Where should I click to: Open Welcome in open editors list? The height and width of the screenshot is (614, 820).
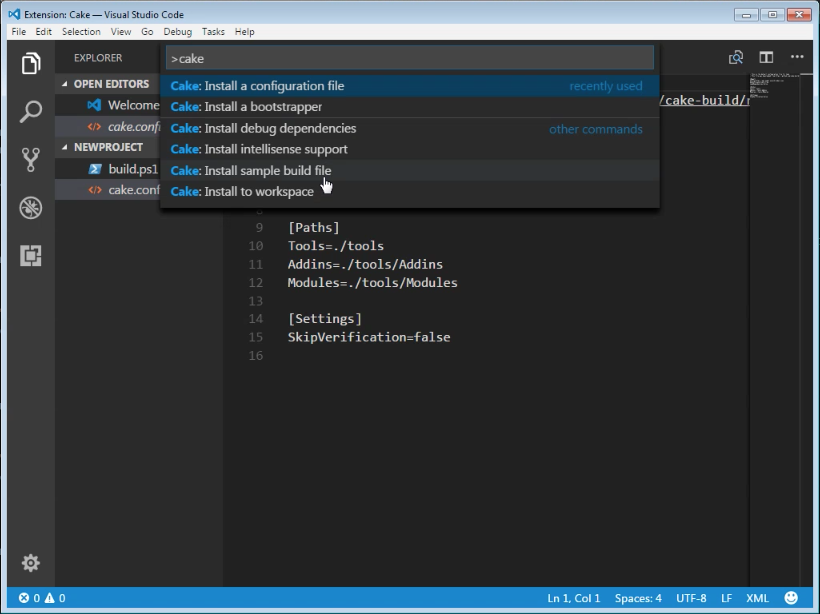[133, 105]
